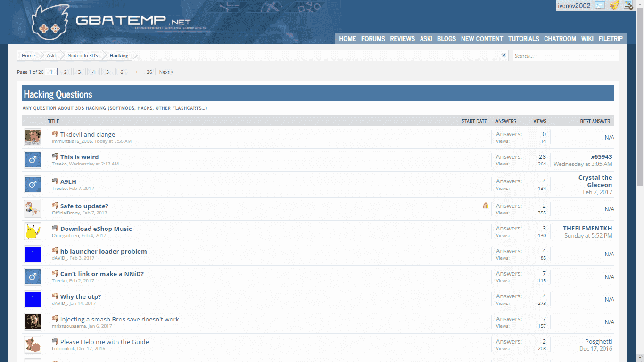
Task: Open dAVID_'s avatar on 'hb launcher loader problem'
Action: (x=33, y=254)
